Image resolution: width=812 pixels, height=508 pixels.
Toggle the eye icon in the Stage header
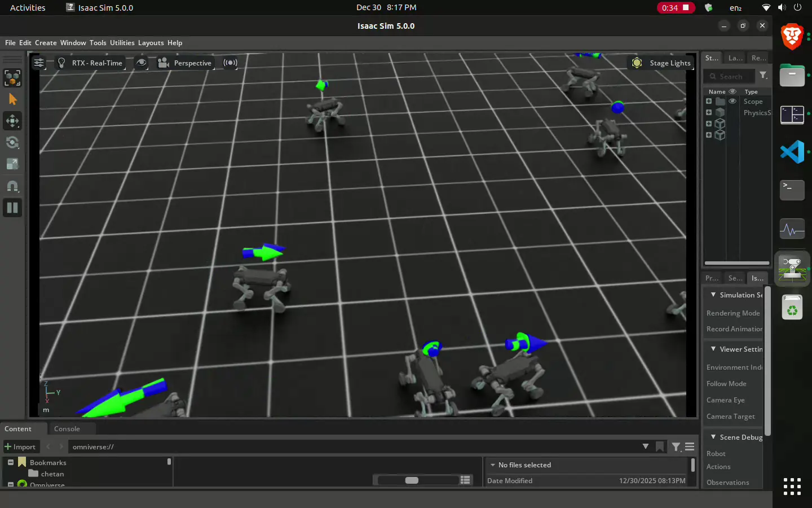pyautogui.click(x=732, y=91)
